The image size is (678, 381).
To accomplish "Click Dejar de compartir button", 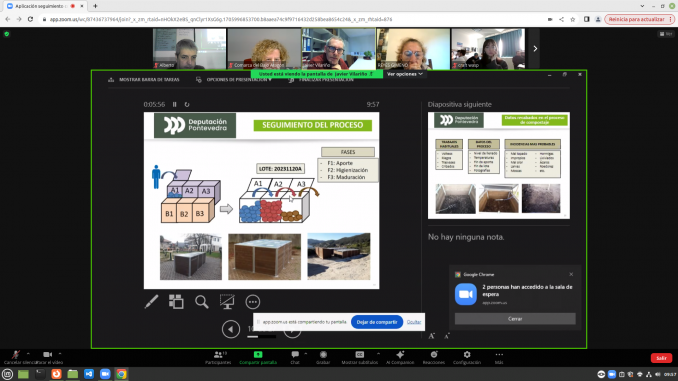I will pyautogui.click(x=377, y=322).
